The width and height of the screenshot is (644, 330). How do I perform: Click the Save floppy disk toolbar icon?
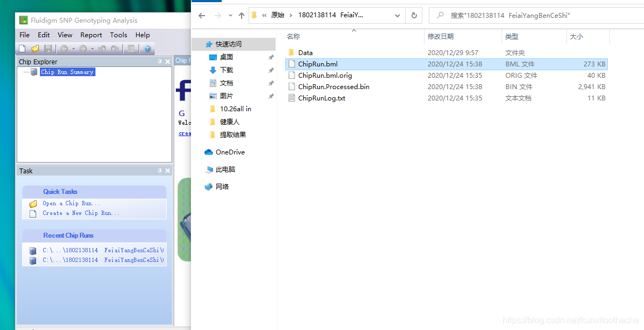click(47, 49)
